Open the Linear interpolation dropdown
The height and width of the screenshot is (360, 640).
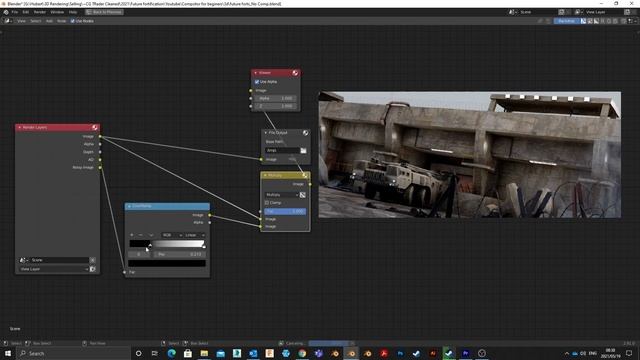pyautogui.click(x=194, y=235)
